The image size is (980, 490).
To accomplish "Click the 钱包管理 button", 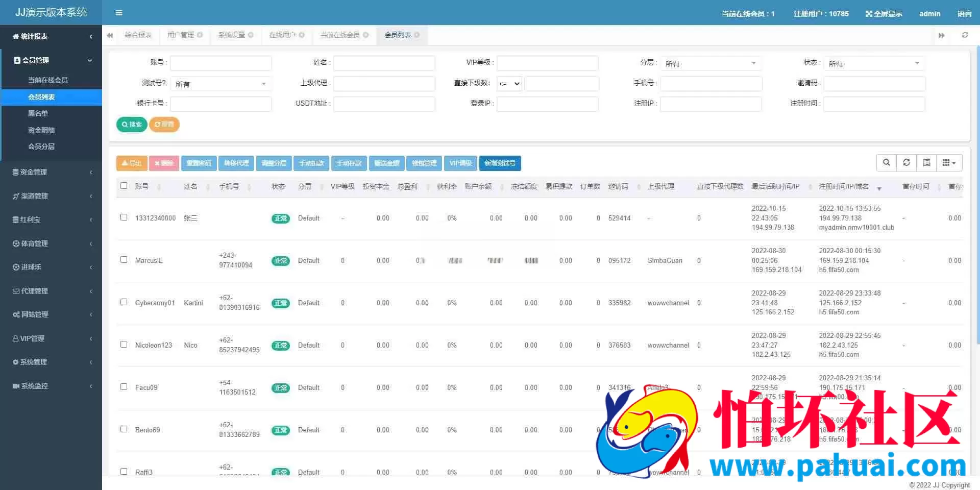I will pyautogui.click(x=424, y=163).
